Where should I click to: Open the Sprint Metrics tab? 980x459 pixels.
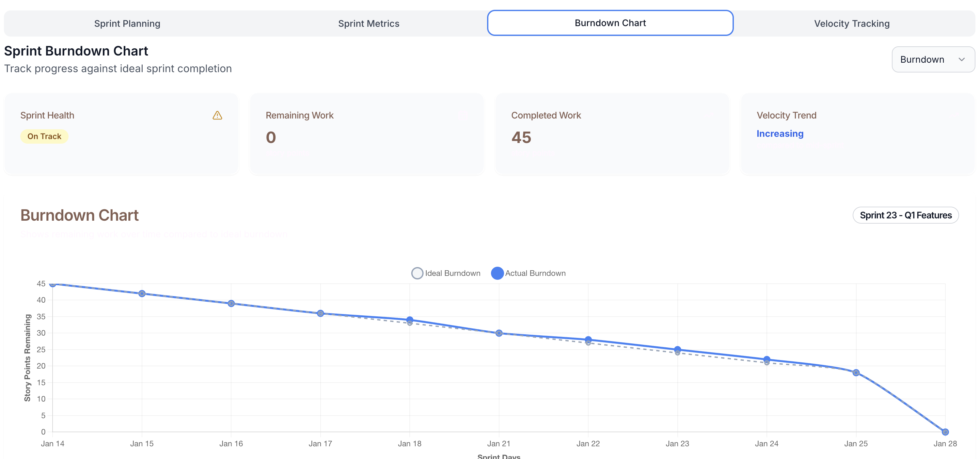click(368, 24)
